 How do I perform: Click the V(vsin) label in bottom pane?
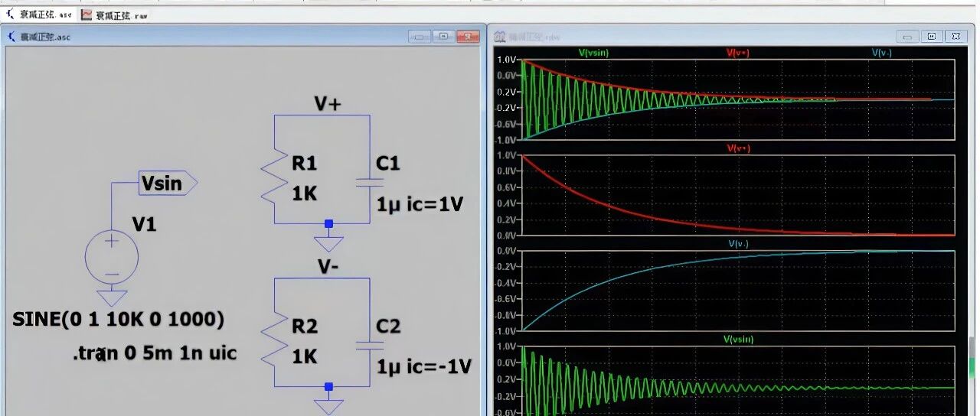pos(738,339)
